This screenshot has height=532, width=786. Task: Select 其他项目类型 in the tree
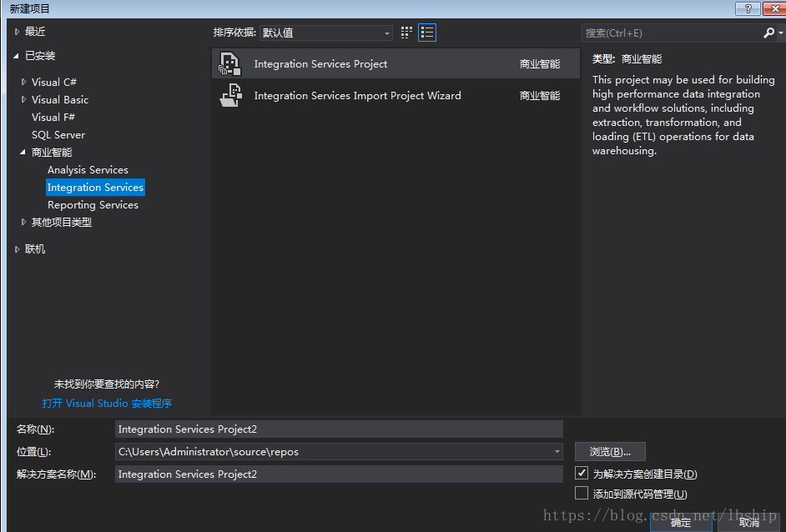[x=62, y=223]
